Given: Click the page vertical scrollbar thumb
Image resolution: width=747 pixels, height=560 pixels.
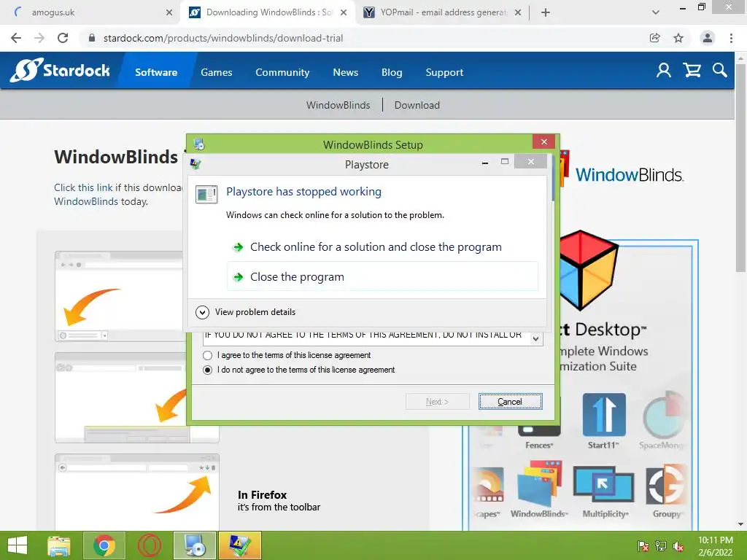Looking at the screenshot, I should pyautogui.click(x=740, y=167).
